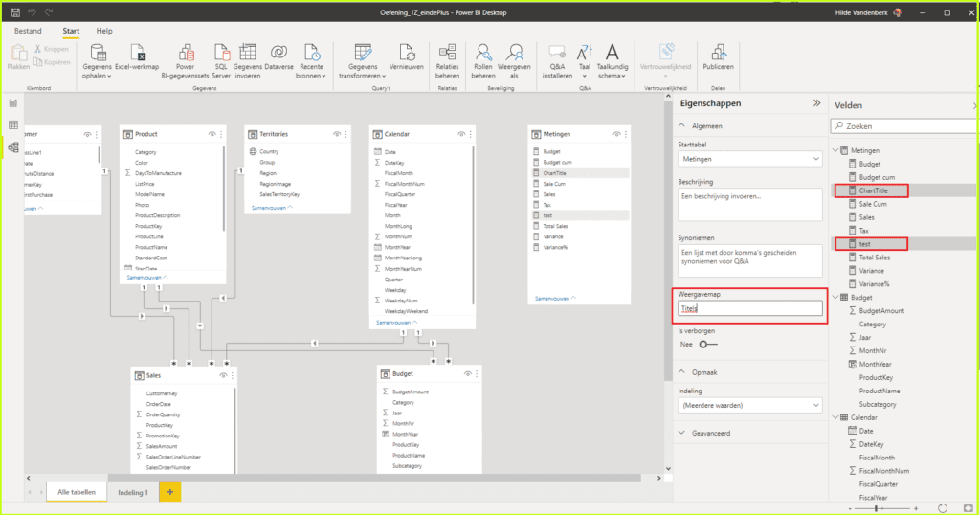Toggle visibility eye on Sales table
This screenshot has width=980, height=515.
[x=223, y=375]
